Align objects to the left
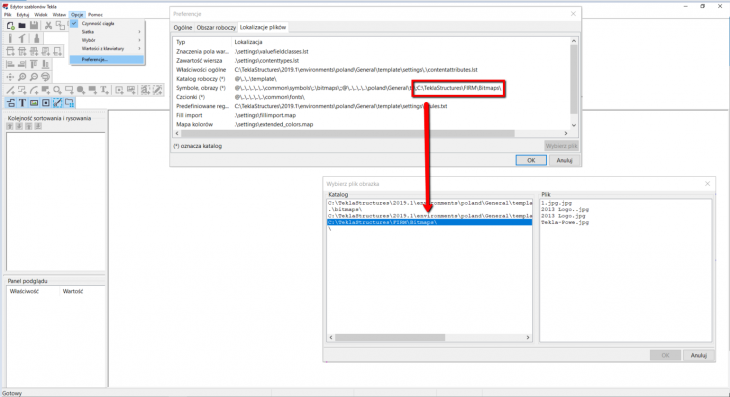This screenshot has width=730, height=397. point(10,64)
